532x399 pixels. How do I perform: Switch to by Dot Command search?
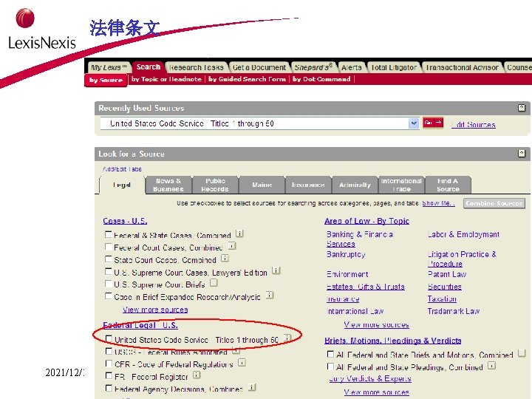321,79
